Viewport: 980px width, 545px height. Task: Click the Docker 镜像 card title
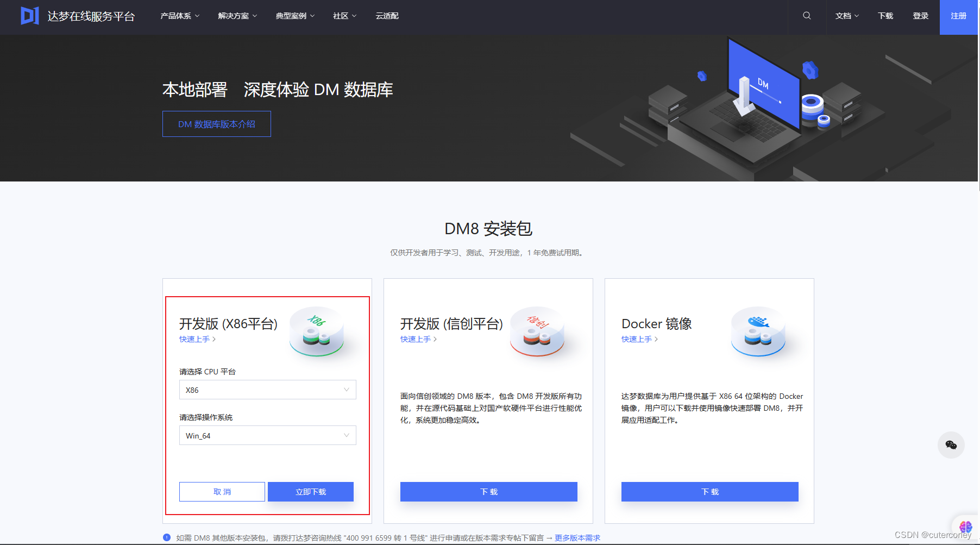click(657, 324)
